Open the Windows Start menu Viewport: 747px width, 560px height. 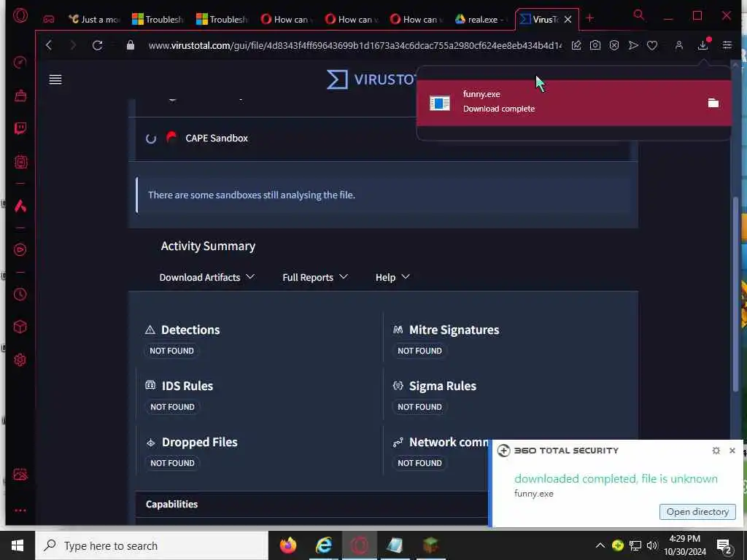18,545
